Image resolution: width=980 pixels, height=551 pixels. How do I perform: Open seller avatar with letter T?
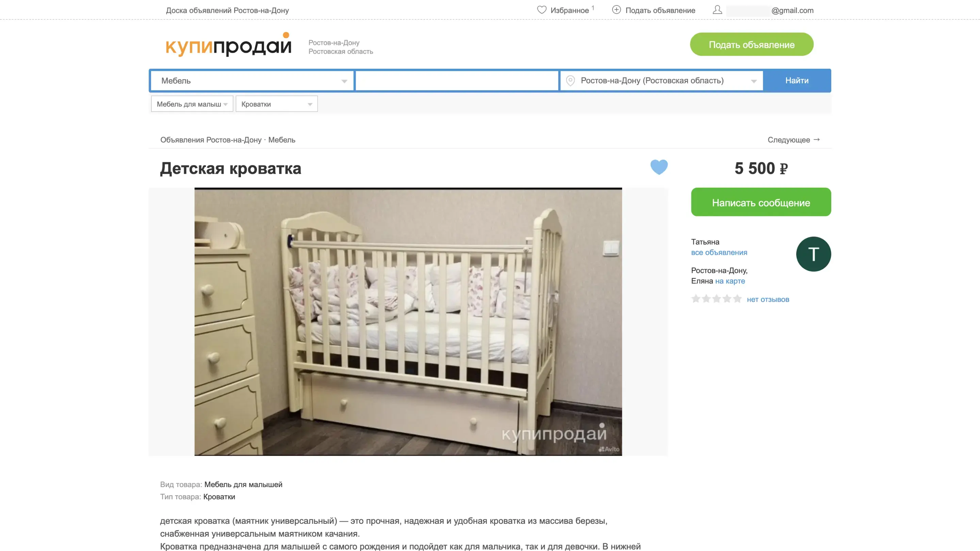813,254
